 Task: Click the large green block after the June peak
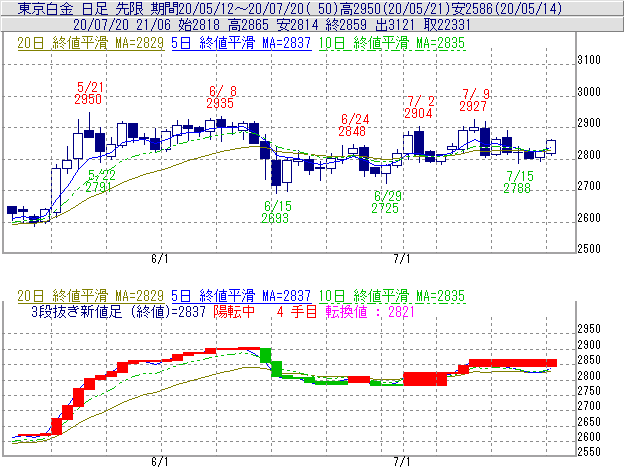pos(265,355)
